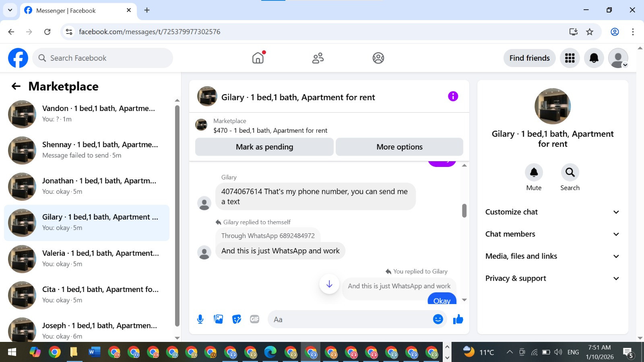Open the Windows notification center

point(628,353)
